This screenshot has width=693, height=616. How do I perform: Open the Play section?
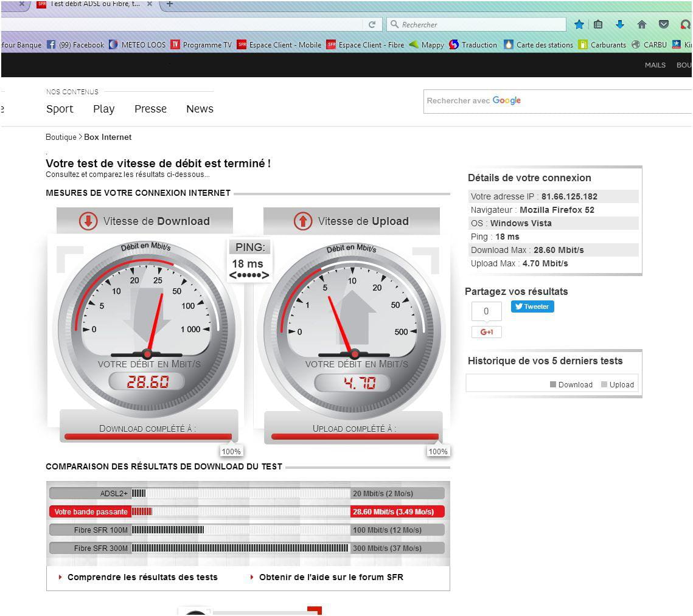(104, 109)
